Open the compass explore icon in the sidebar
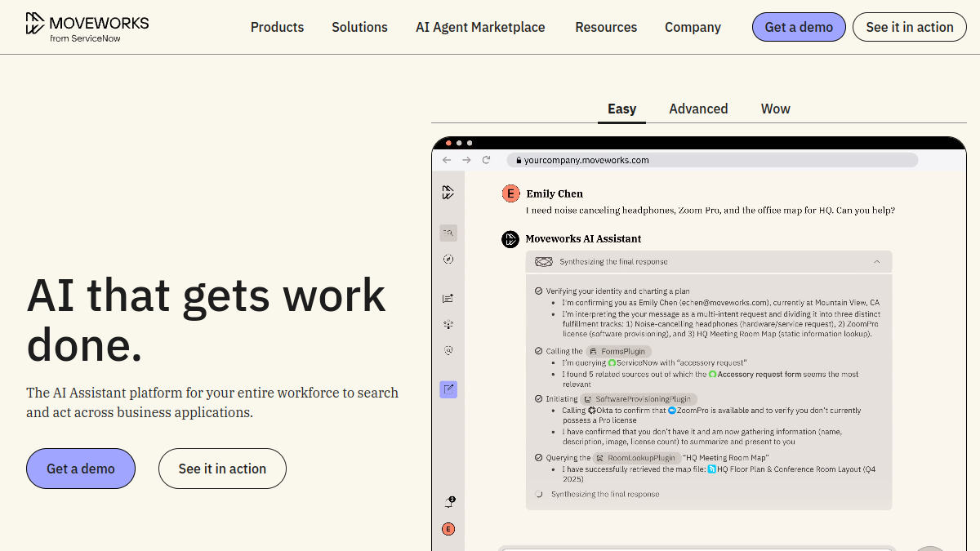 click(x=448, y=260)
